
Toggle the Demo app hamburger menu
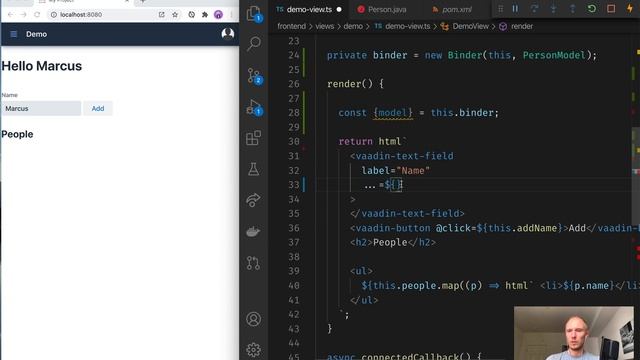tap(13, 34)
